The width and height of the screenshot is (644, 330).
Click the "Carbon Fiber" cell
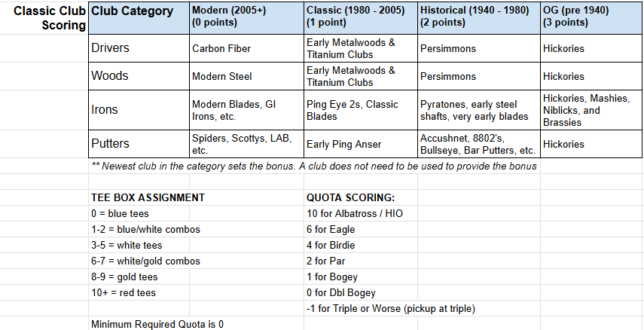click(x=246, y=49)
